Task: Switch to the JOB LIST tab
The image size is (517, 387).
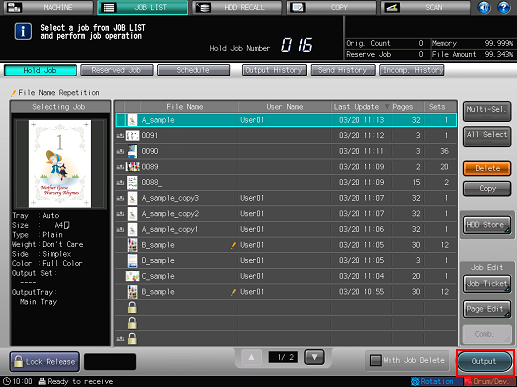Action: (143, 7)
